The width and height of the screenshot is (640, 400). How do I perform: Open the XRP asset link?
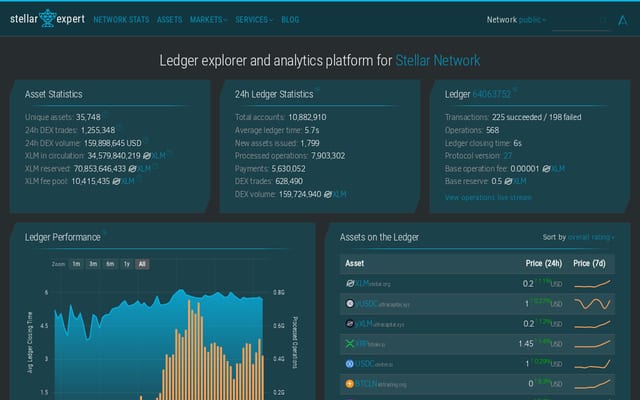(x=370, y=344)
